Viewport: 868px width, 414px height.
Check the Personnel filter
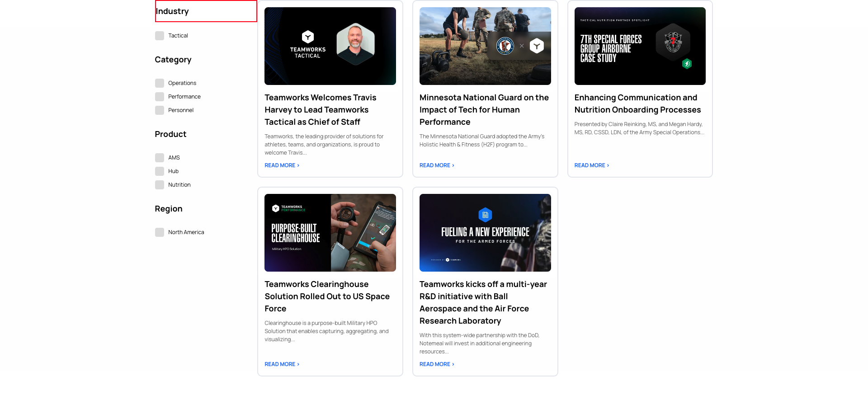tap(160, 110)
